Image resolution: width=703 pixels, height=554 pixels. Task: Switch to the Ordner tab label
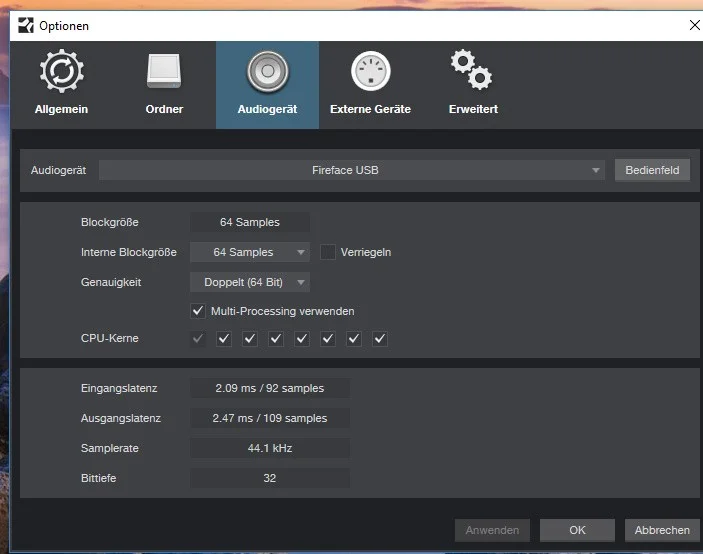(164, 109)
